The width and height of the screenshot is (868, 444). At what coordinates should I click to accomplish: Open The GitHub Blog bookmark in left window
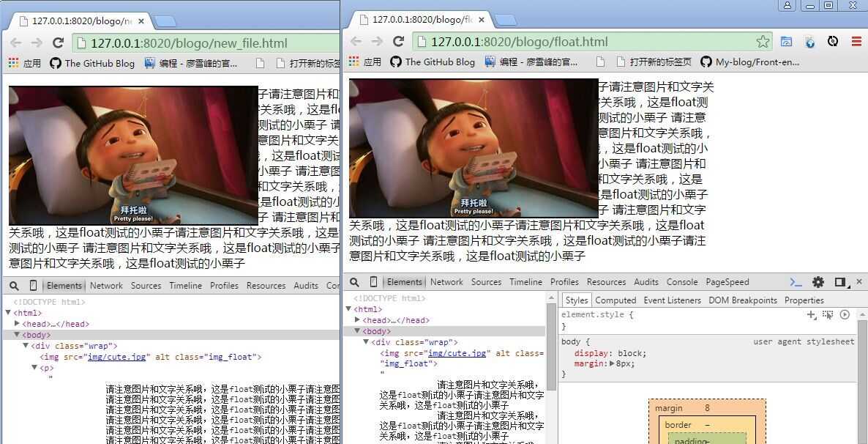tap(92, 63)
